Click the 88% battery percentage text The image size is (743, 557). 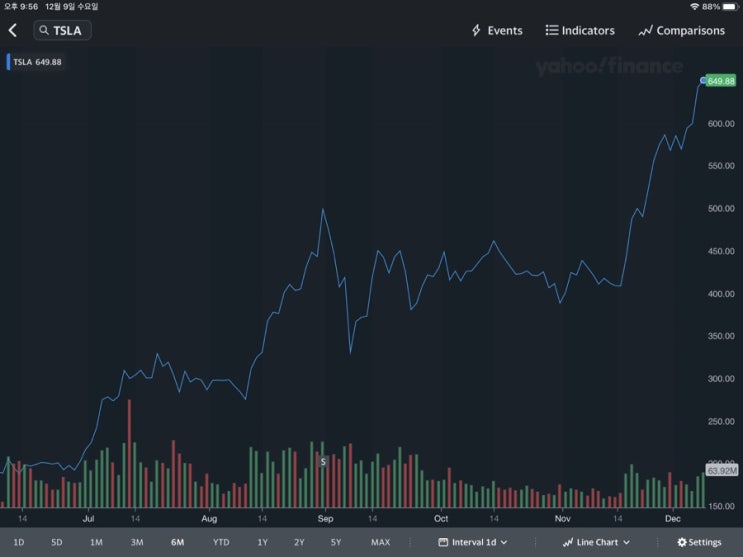[x=711, y=7]
